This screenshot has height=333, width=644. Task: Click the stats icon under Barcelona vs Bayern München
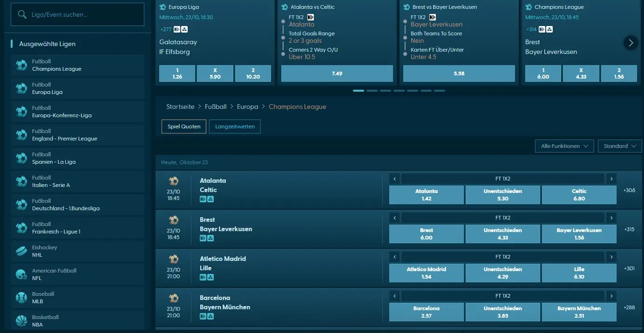point(210,316)
